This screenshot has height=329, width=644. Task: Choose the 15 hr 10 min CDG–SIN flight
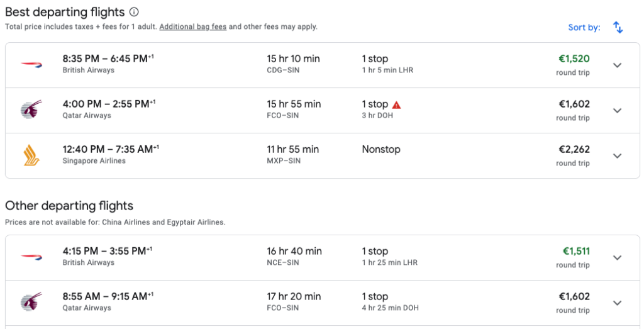(x=323, y=65)
